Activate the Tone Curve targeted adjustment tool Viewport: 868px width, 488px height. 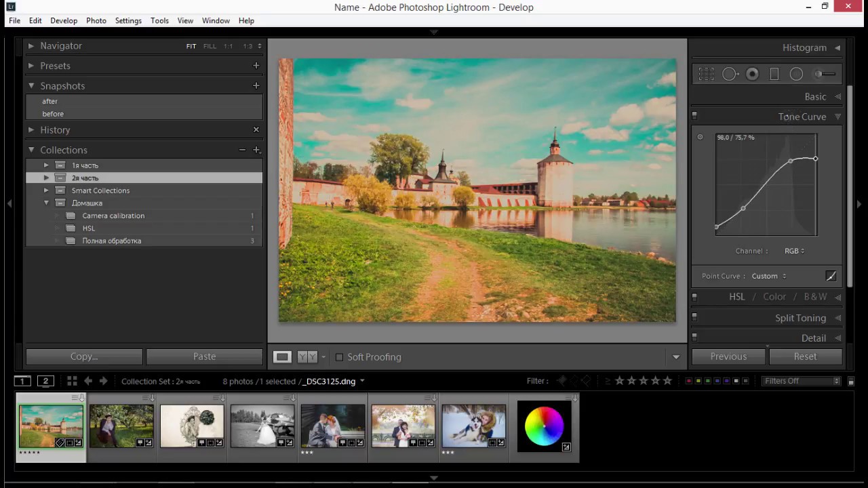tap(701, 137)
